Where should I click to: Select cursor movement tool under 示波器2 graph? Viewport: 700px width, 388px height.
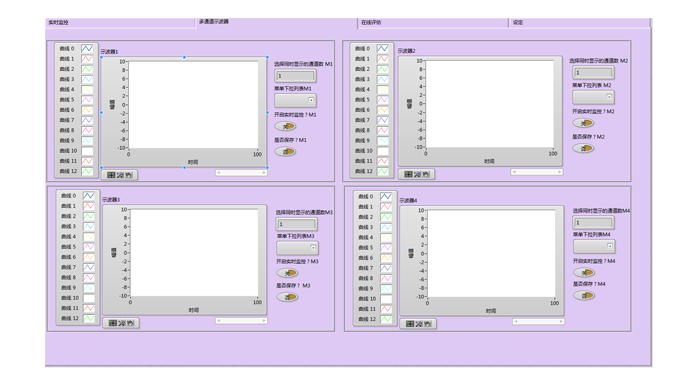tap(408, 174)
